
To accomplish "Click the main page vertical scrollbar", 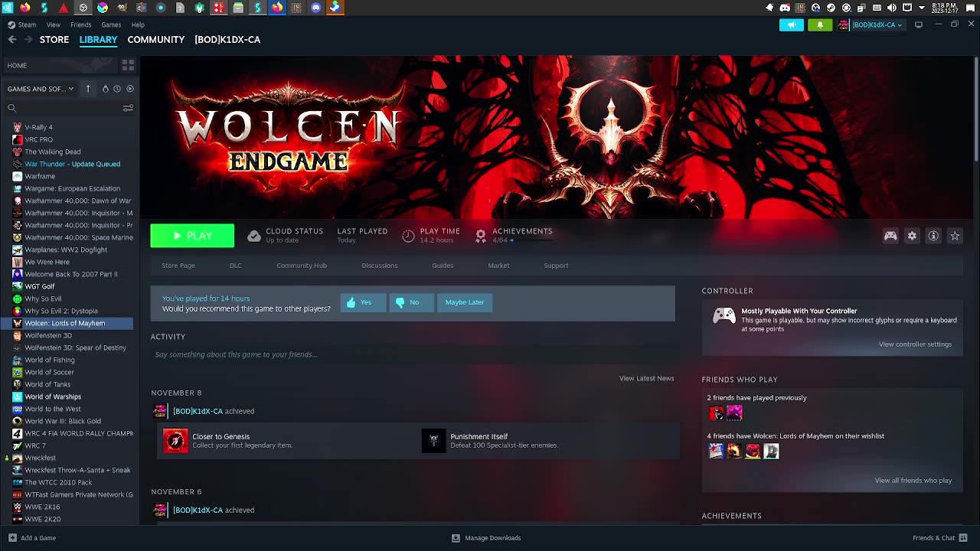I will pyautogui.click(x=976, y=108).
